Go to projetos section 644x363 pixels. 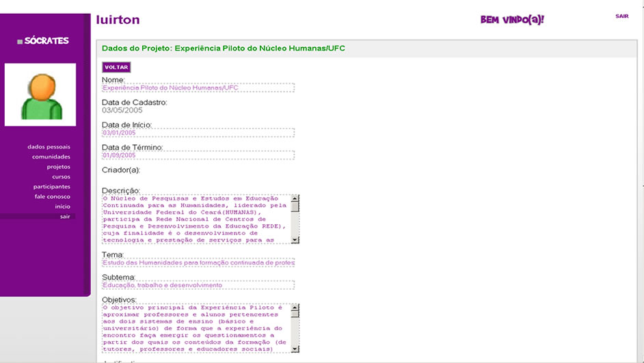58,167
